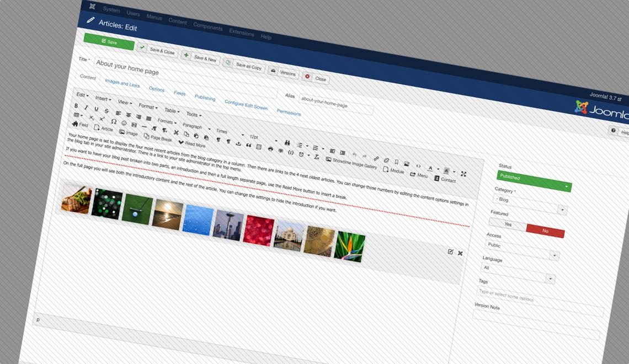The height and width of the screenshot is (364, 629).
Task: Open the Extensions menu in the top bar
Action: coord(242,32)
